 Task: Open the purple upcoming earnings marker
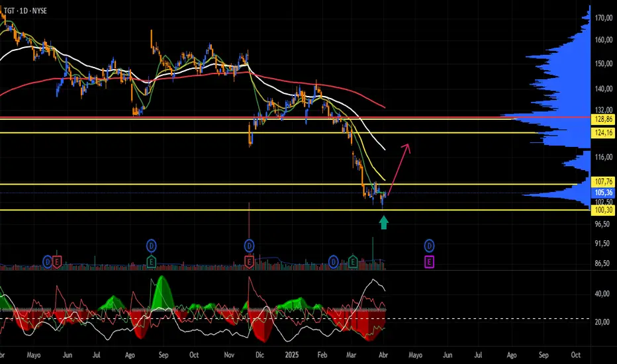[x=430, y=263]
